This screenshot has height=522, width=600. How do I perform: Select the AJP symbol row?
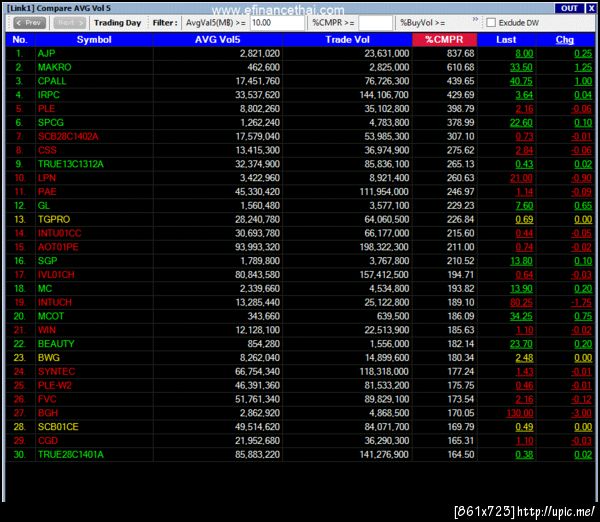(300, 54)
